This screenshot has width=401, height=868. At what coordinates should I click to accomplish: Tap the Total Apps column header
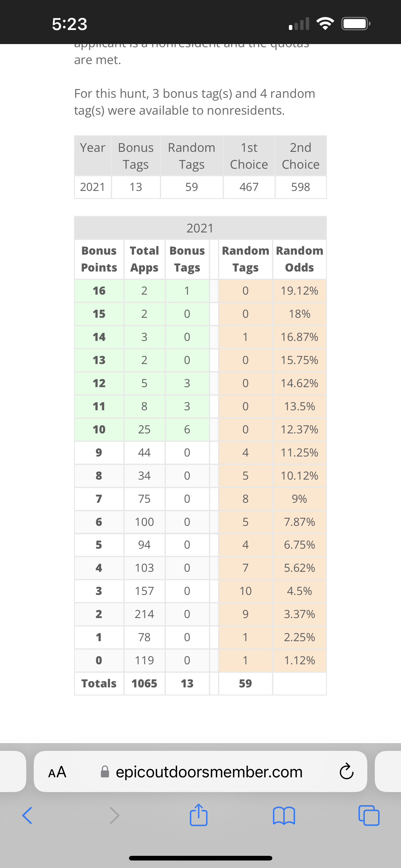click(x=144, y=259)
